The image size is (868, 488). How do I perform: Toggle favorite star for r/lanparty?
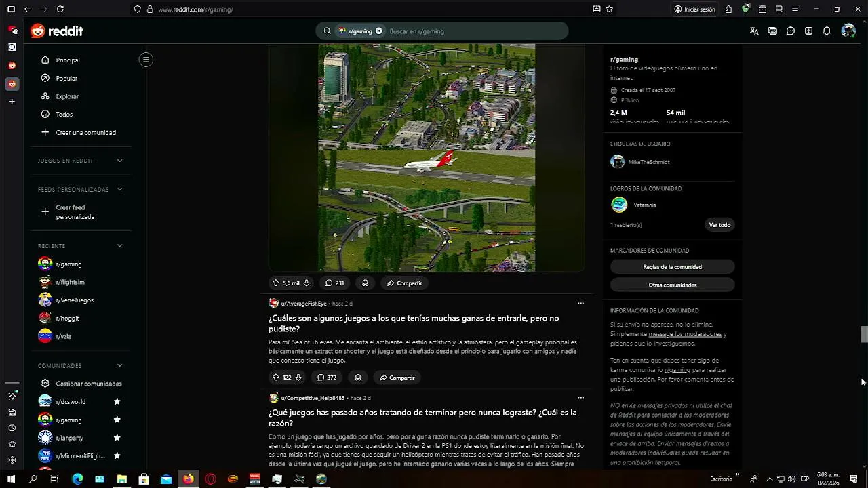pyautogui.click(x=117, y=438)
